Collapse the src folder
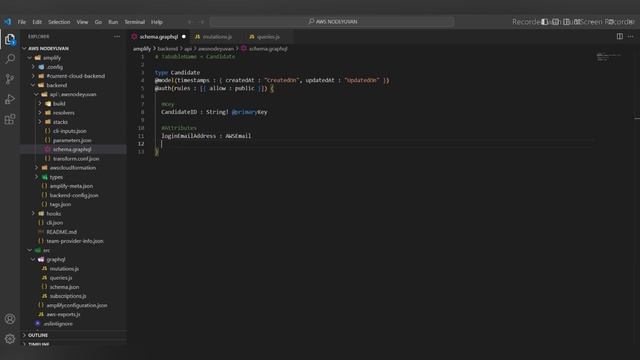The image size is (640, 360). click(x=29, y=250)
